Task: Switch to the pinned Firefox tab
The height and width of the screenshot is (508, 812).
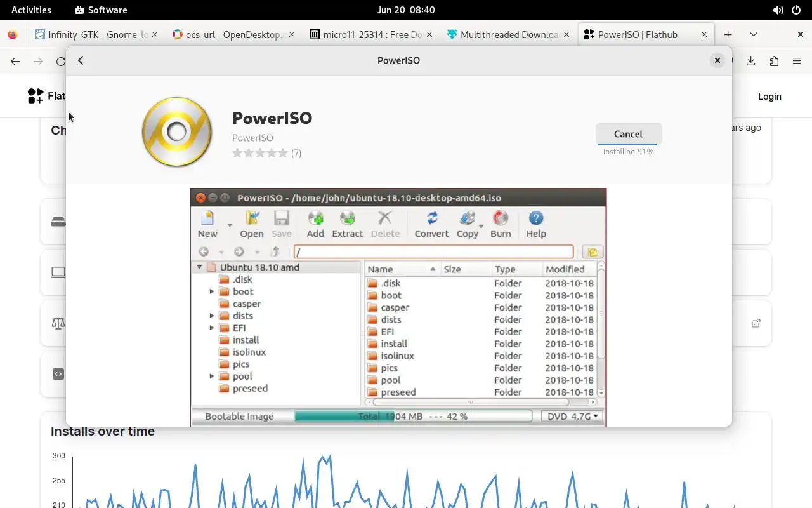Action: point(13,35)
